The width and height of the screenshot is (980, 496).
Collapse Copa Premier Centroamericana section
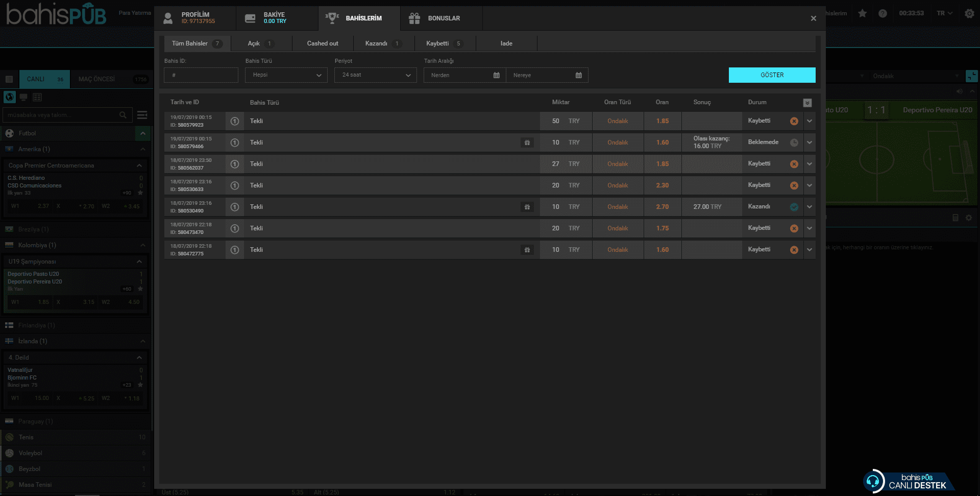pyautogui.click(x=139, y=166)
